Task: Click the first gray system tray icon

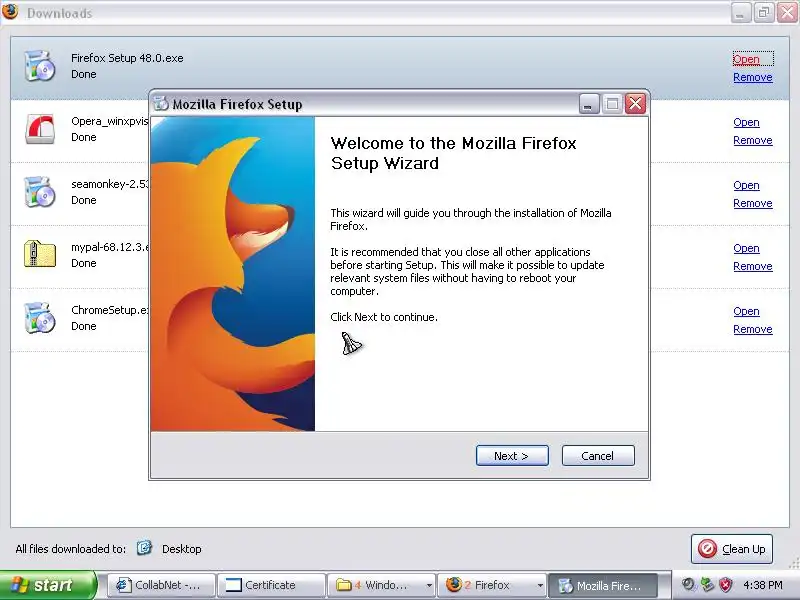Action: click(689, 585)
